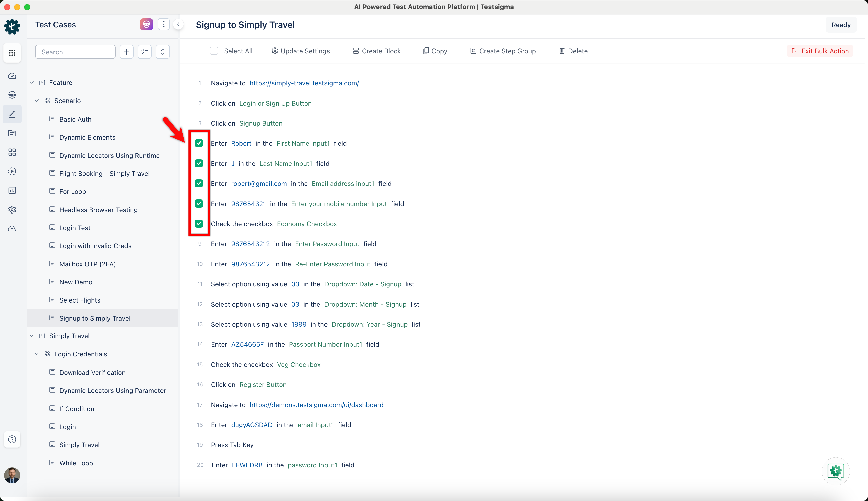Open the AI agent robot icon in sidebar
Viewport: 868px width, 501px height.
[12, 95]
